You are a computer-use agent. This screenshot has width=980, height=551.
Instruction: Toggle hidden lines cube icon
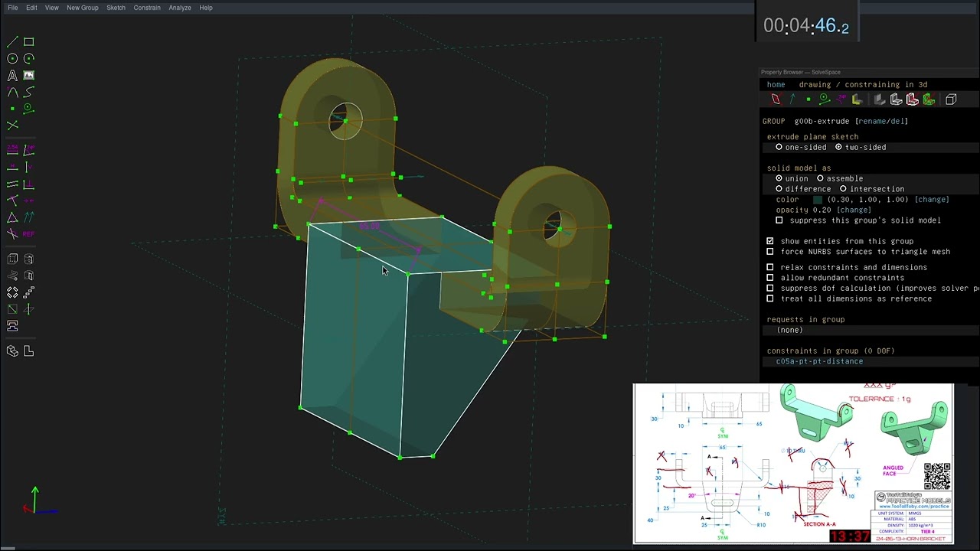(x=951, y=99)
